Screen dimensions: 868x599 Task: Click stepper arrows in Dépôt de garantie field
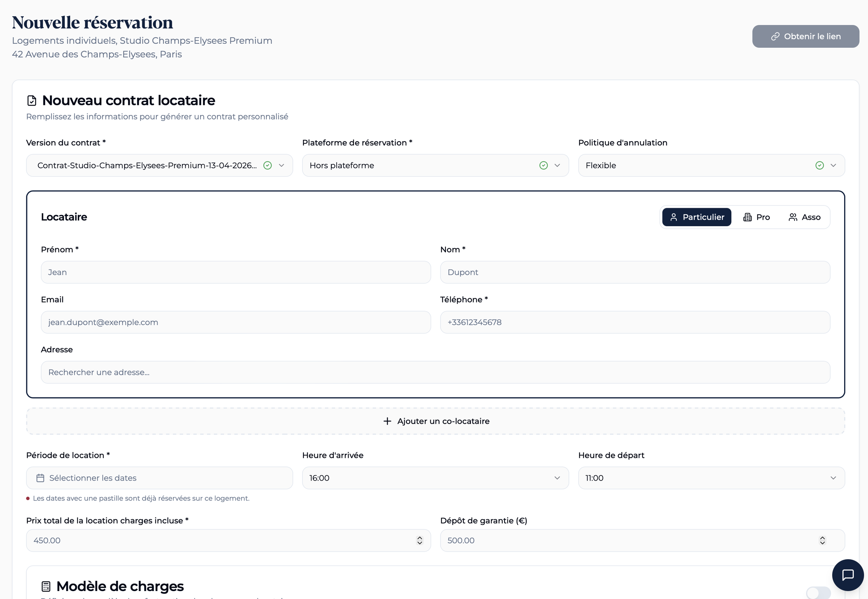(x=822, y=540)
